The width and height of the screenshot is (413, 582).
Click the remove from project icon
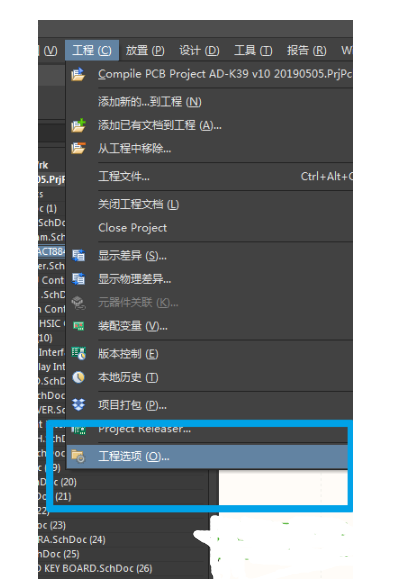[78, 148]
